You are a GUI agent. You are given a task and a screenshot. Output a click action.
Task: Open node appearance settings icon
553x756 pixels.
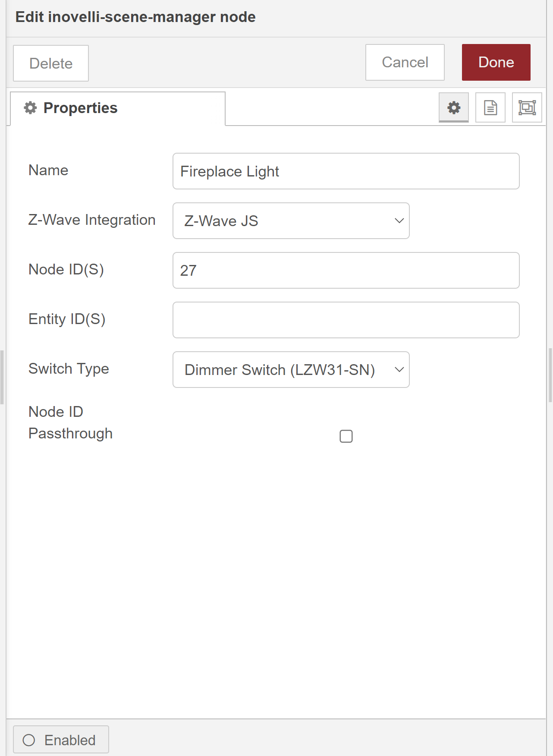[x=527, y=107]
